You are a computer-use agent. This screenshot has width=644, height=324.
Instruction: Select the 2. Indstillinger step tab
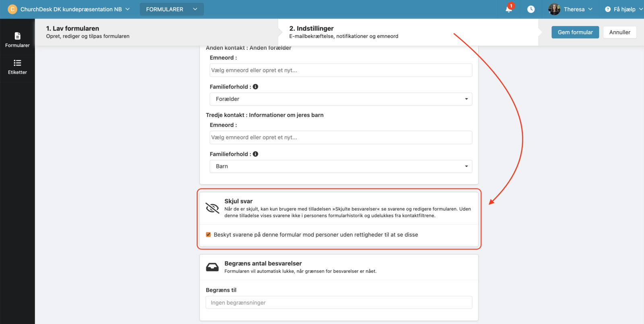click(x=343, y=32)
